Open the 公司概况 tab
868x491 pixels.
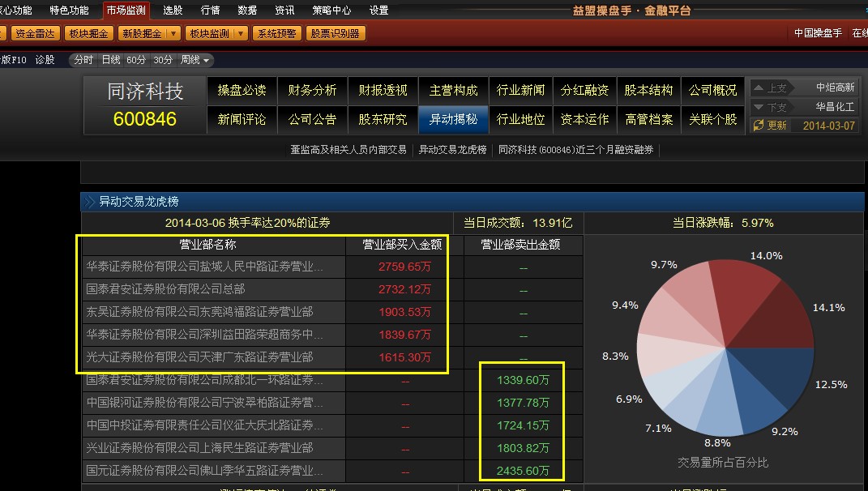point(712,90)
